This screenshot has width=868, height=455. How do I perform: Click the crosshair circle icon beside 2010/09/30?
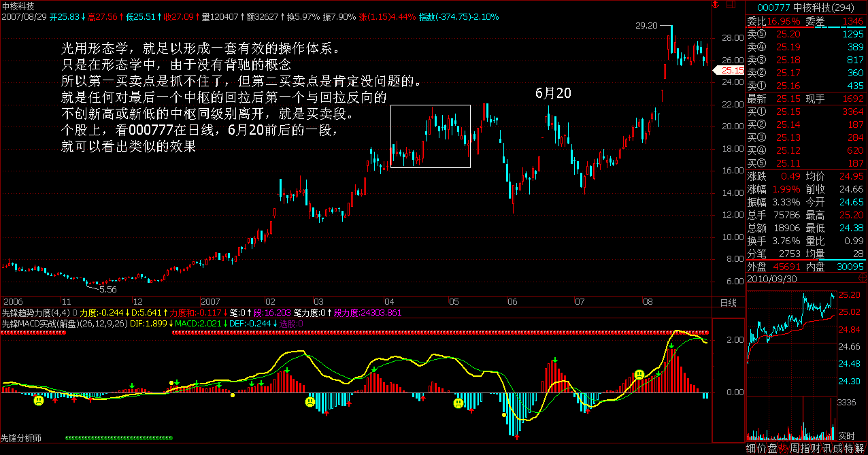[x=862, y=279]
